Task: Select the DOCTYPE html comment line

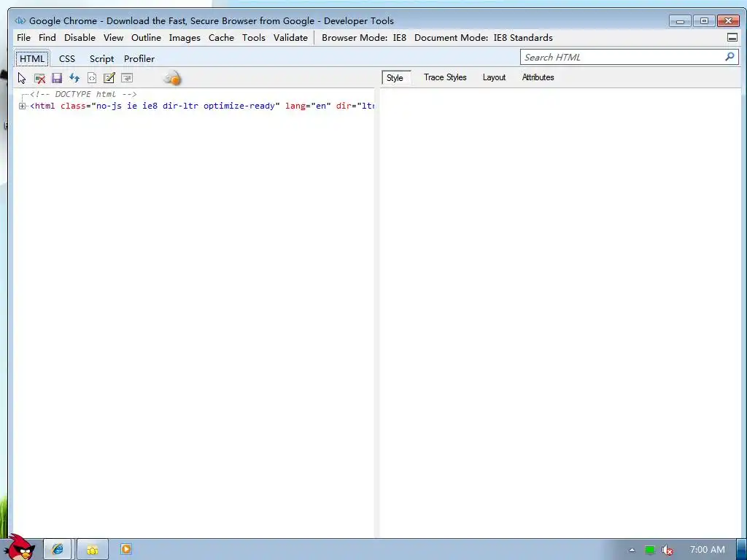Action: (x=83, y=94)
